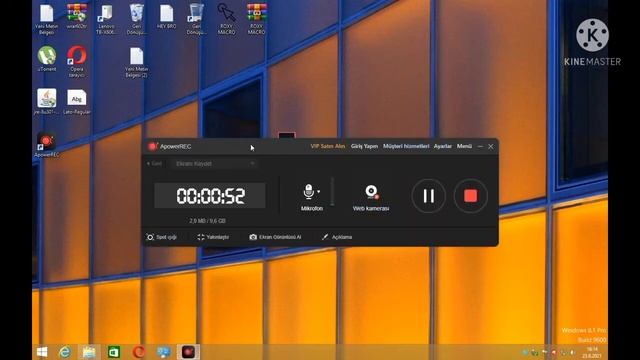Open File Explorer from the taskbar
This screenshot has width=640, height=360.
[89, 352]
